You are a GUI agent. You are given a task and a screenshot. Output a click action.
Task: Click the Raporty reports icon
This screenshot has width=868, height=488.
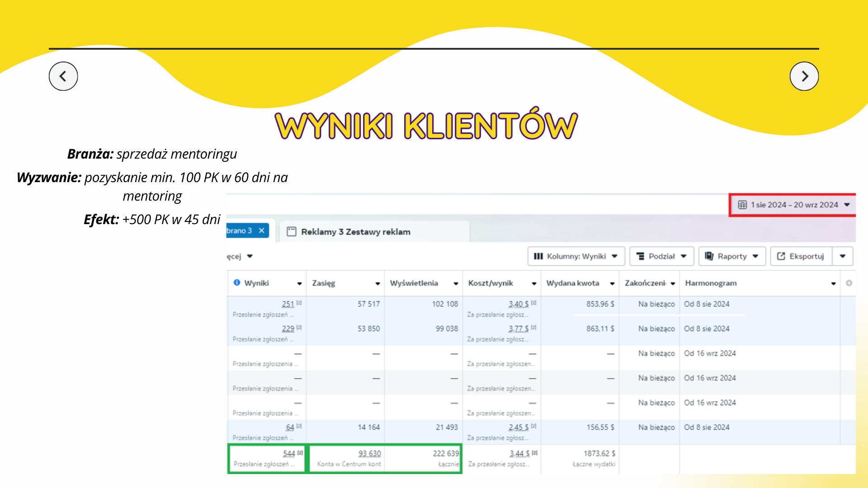(709, 256)
